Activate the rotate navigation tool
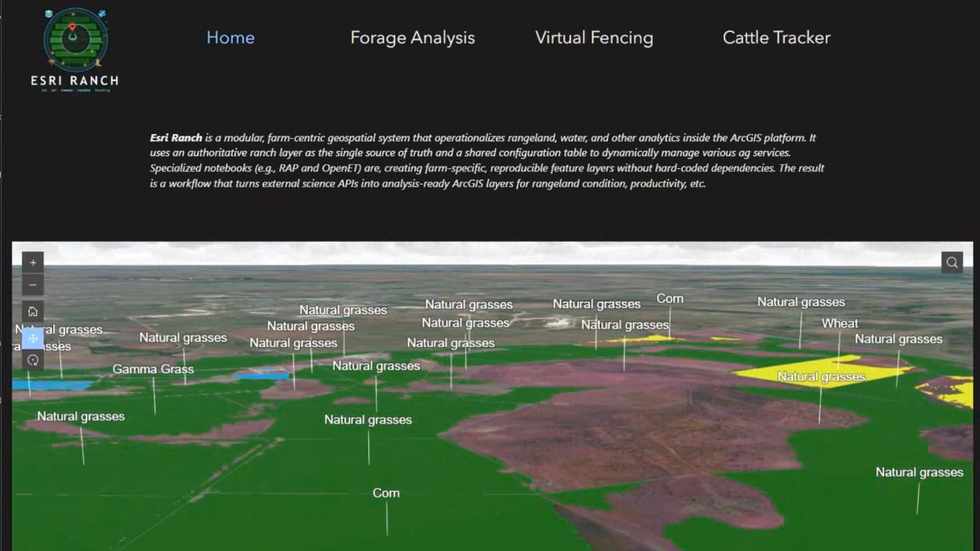The width and height of the screenshot is (980, 551). pos(33,360)
